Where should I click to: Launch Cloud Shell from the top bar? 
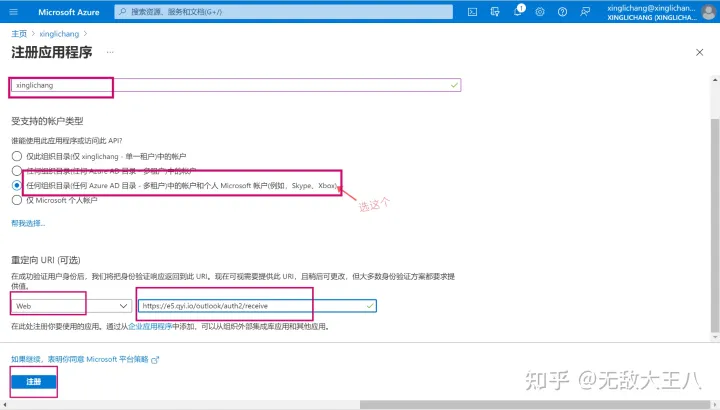click(473, 12)
